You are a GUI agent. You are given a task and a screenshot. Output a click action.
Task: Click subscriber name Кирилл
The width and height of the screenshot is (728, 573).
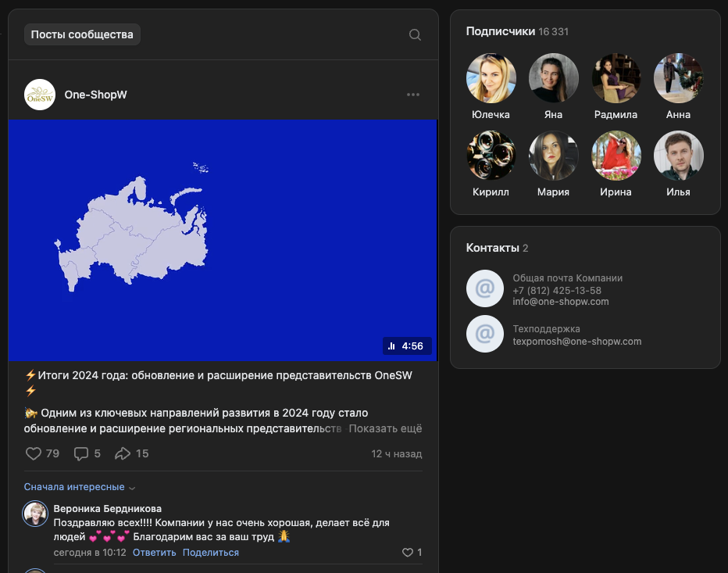click(x=491, y=192)
